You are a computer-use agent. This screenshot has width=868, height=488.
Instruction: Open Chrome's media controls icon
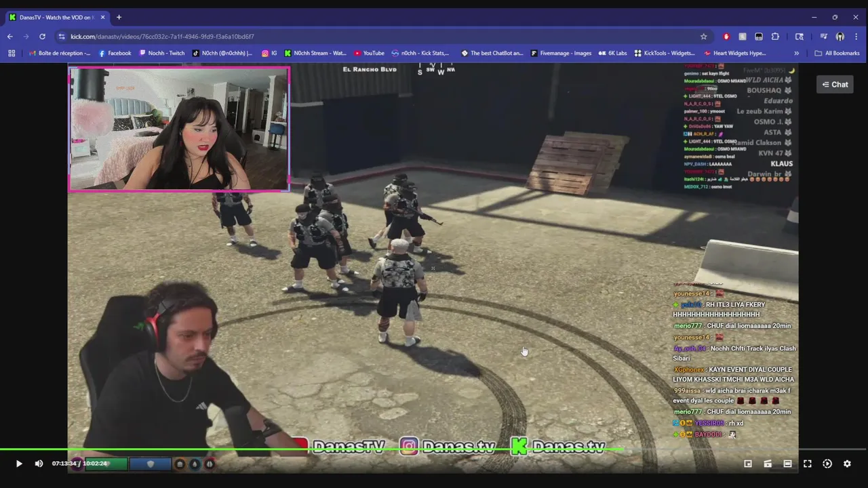click(823, 37)
